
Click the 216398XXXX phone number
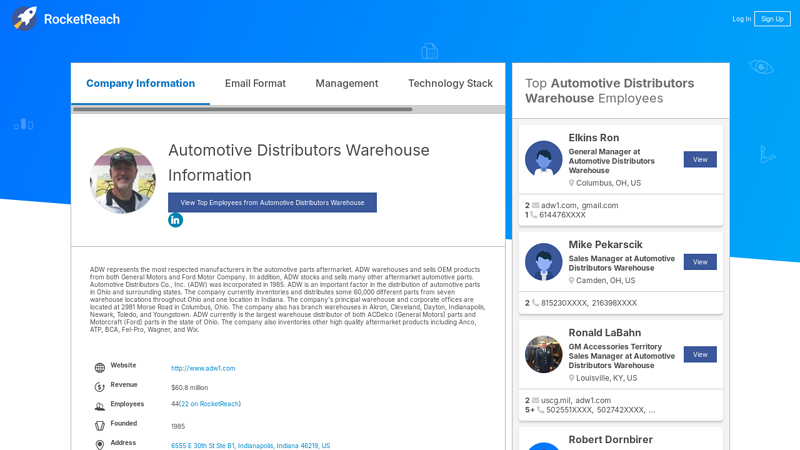point(614,303)
